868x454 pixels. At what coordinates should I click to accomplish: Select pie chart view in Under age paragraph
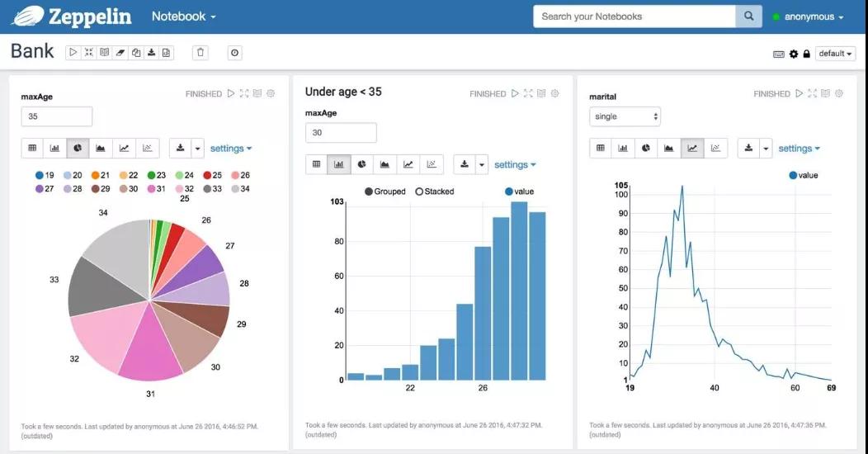click(361, 164)
